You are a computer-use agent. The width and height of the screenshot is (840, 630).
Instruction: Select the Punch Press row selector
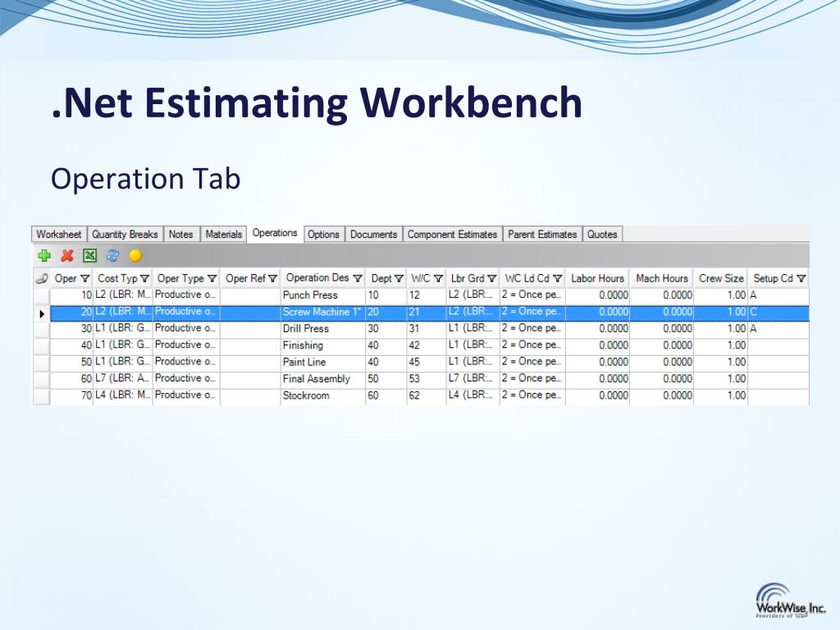(42, 295)
